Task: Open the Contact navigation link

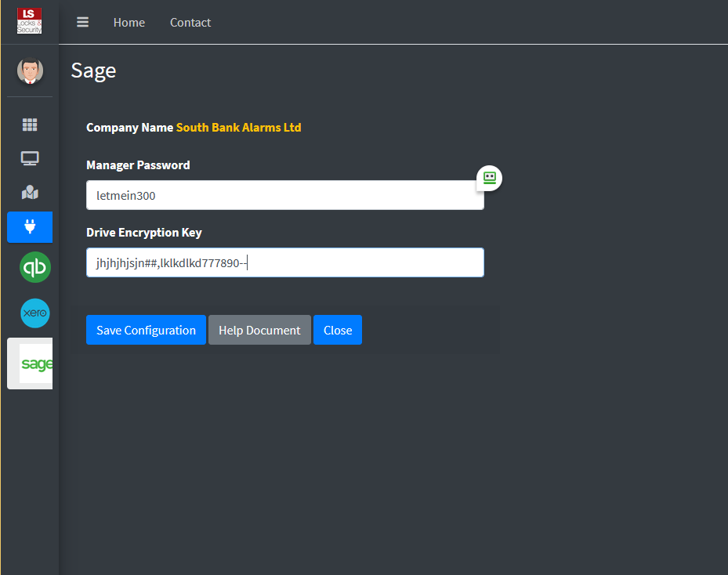Action: (190, 22)
